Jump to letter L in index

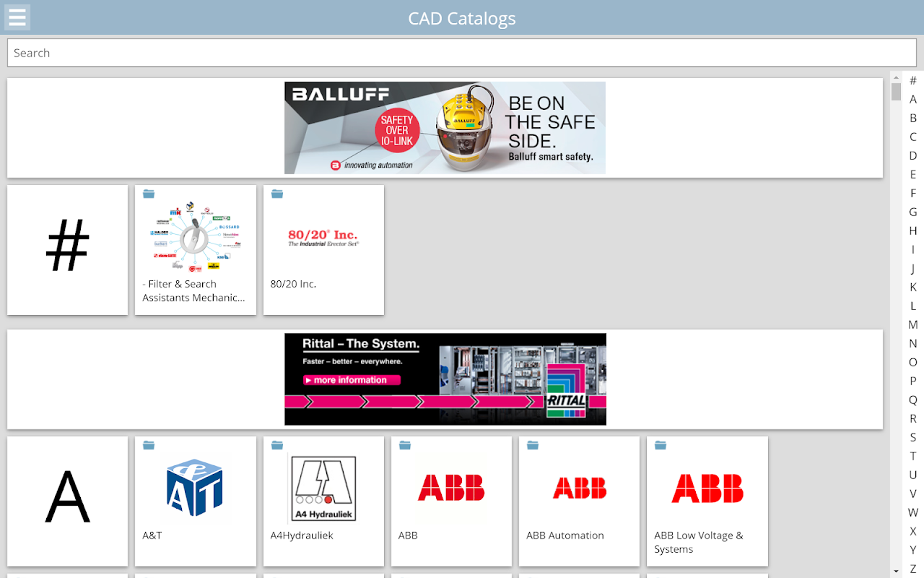pyautogui.click(x=913, y=306)
